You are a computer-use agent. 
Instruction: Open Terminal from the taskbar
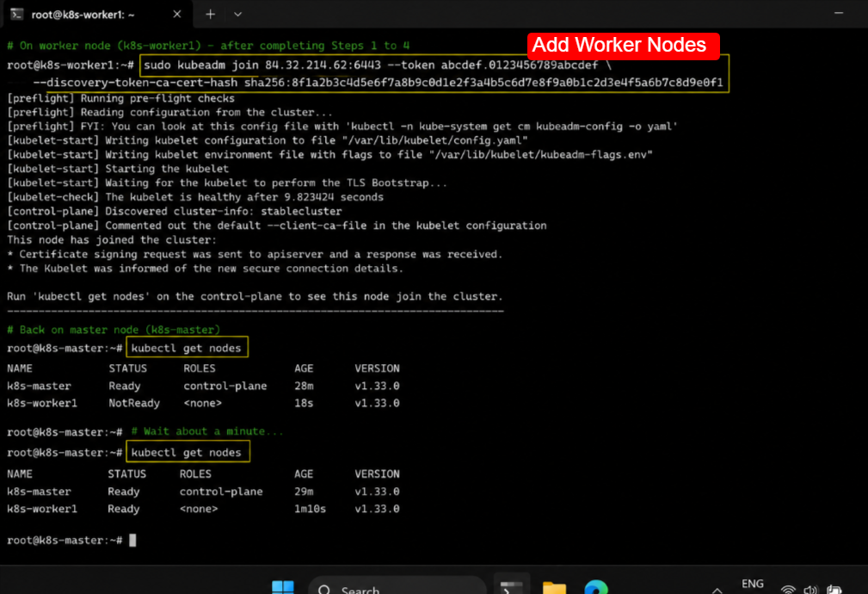pyautogui.click(x=512, y=586)
